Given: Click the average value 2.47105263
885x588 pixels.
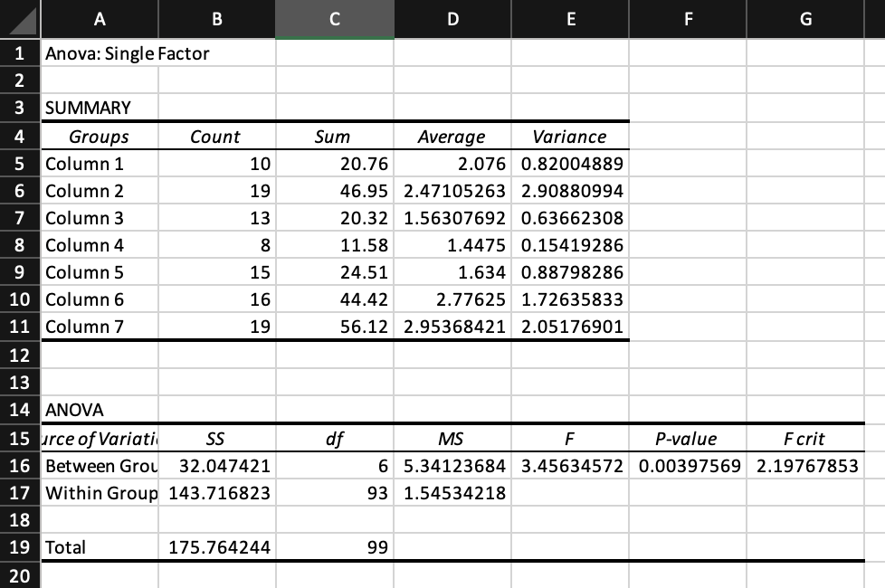Looking at the screenshot, I should pos(452,191).
